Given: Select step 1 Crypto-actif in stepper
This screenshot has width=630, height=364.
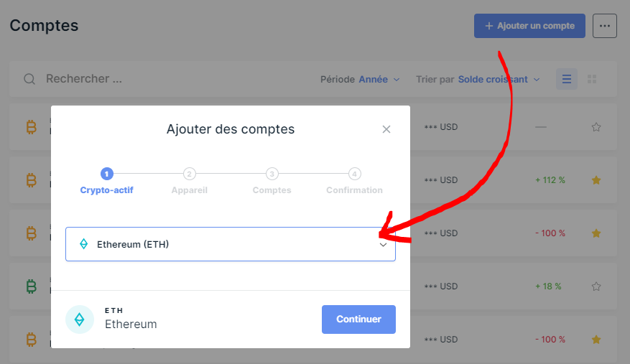Looking at the screenshot, I should tap(106, 174).
